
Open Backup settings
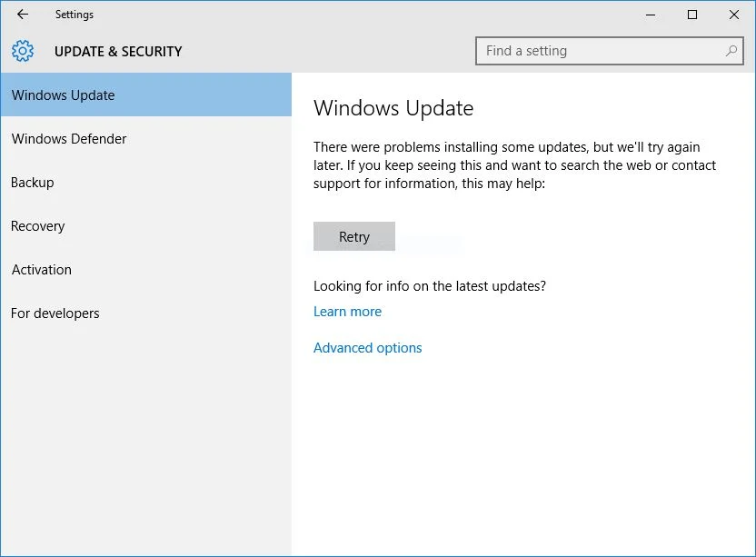tap(146, 183)
